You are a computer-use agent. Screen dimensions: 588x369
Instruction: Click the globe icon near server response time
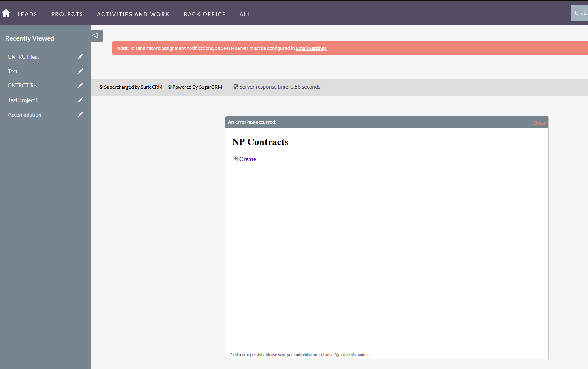click(x=236, y=87)
